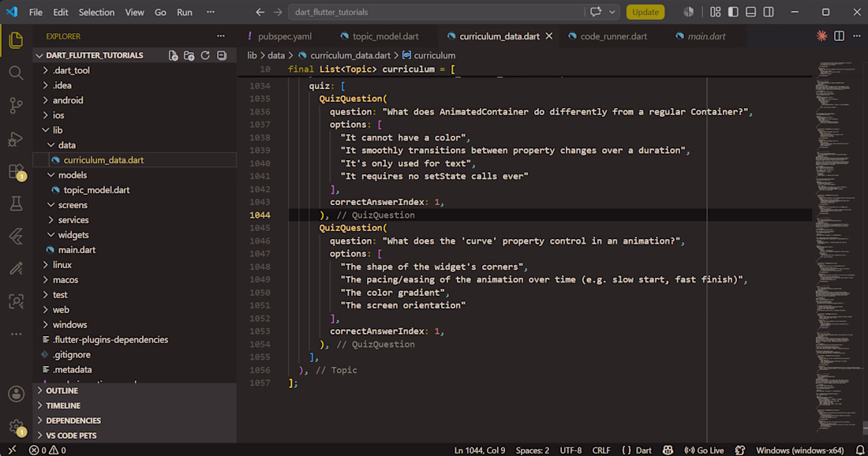This screenshot has width=868, height=456.
Task: Open remote window indicator in status bar
Action: [12, 450]
